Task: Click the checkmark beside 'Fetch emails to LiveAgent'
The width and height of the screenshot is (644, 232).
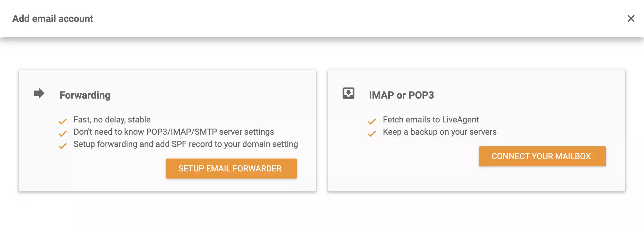Action: point(372,121)
